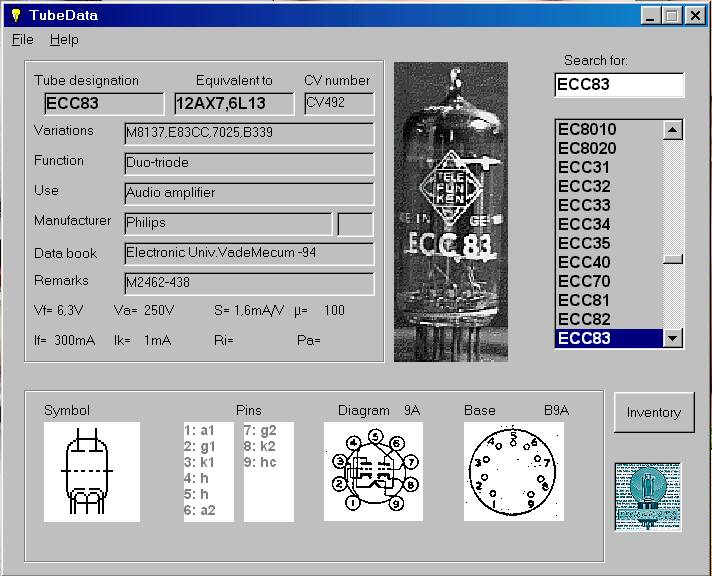Click the 9A pin diagram image
The height and width of the screenshot is (576, 712).
pyautogui.click(x=373, y=472)
